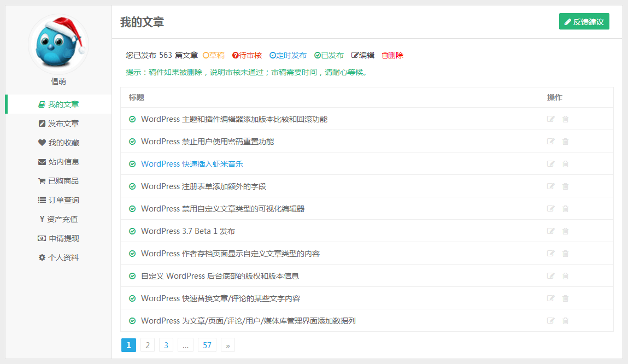Open 资产充值 recharge page
This screenshot has height=364, width=628.
tap(58, 219)
